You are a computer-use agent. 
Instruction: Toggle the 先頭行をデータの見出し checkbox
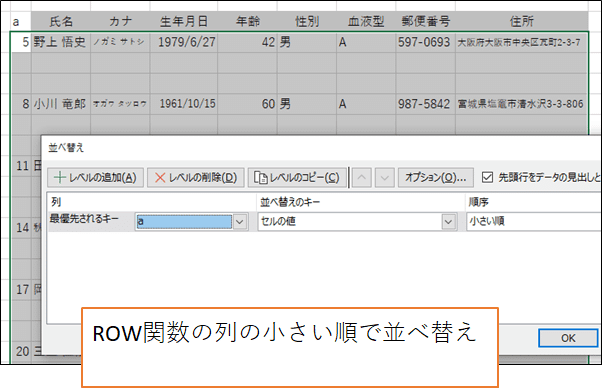(x=487, y=177)
